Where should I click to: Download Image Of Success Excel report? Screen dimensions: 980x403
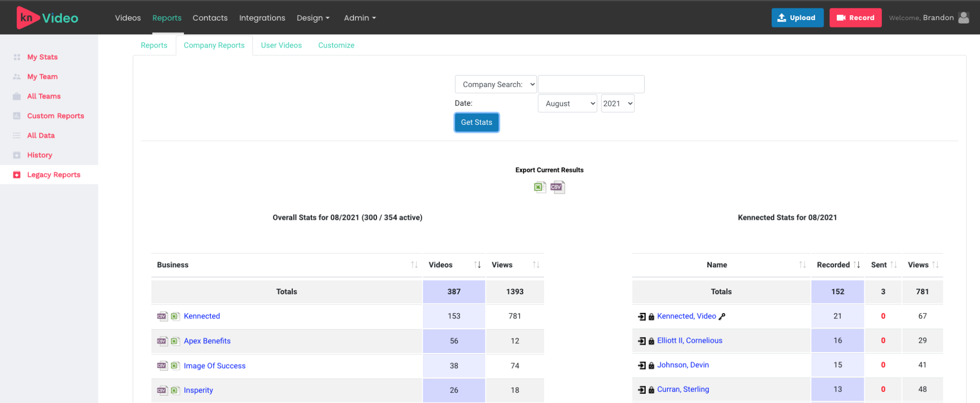176,366
